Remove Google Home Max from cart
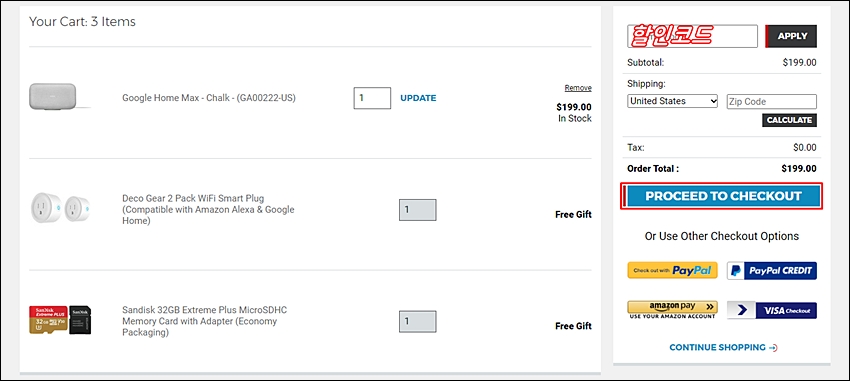 (x=578, y=88)
